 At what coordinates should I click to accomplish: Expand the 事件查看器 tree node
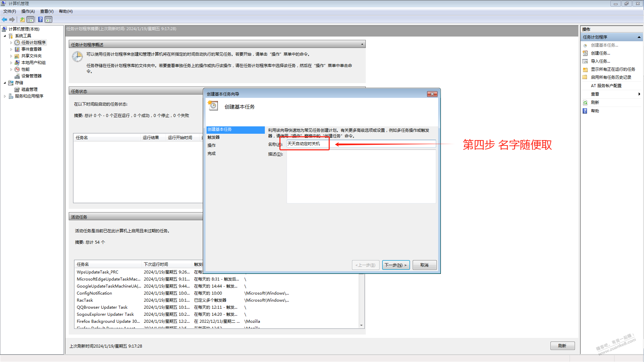click(11, 49)
